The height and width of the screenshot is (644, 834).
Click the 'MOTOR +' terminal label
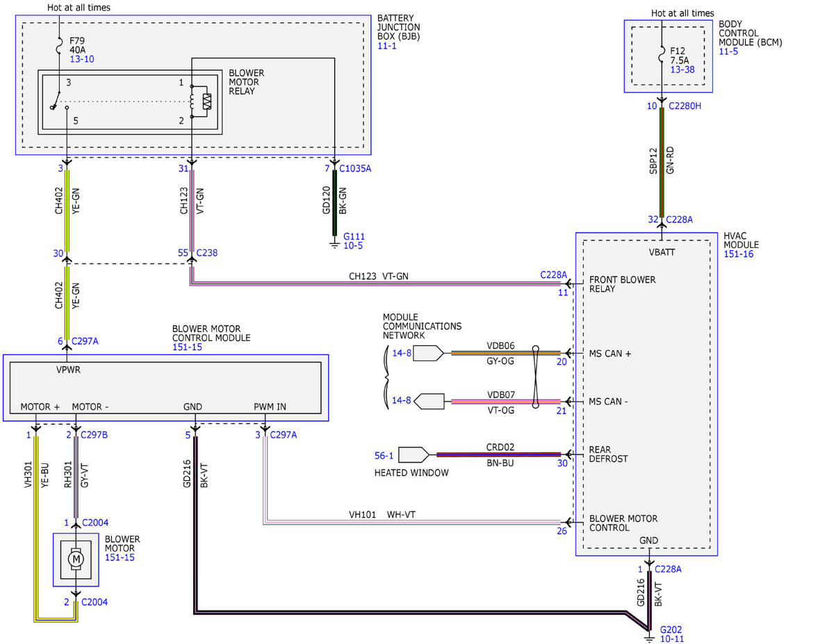[x=40, y=406]
